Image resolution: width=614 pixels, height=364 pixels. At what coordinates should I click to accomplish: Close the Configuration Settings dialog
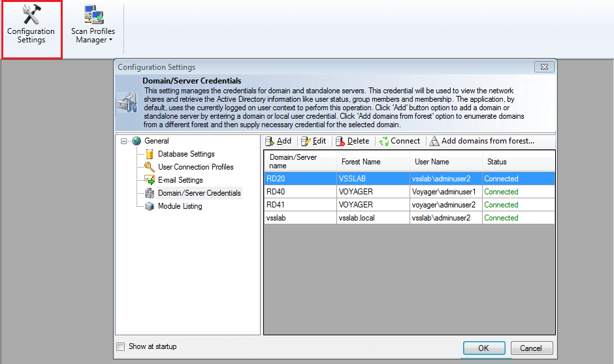(x=544, y=67)
